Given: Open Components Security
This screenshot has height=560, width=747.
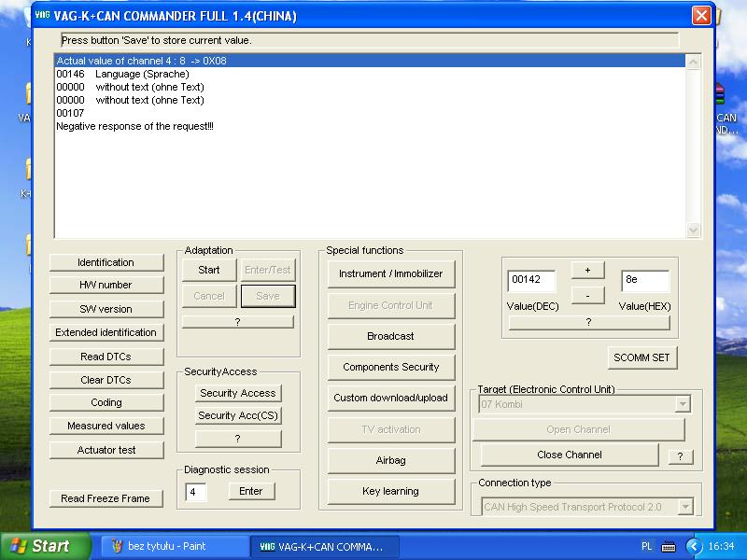Looking at the screenshot, I should point(390,367).
